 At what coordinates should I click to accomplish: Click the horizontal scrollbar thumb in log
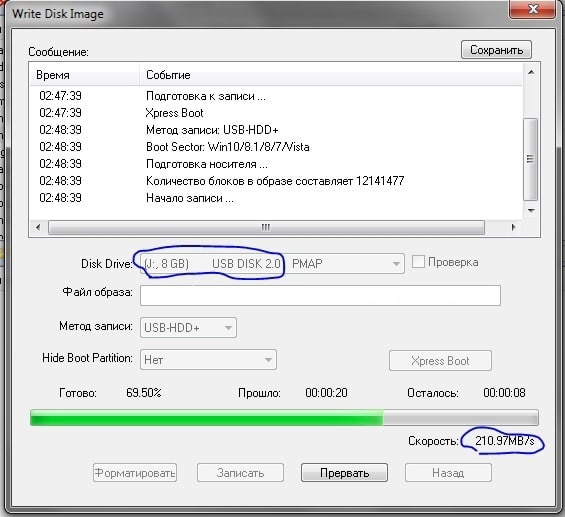(266, 227)
